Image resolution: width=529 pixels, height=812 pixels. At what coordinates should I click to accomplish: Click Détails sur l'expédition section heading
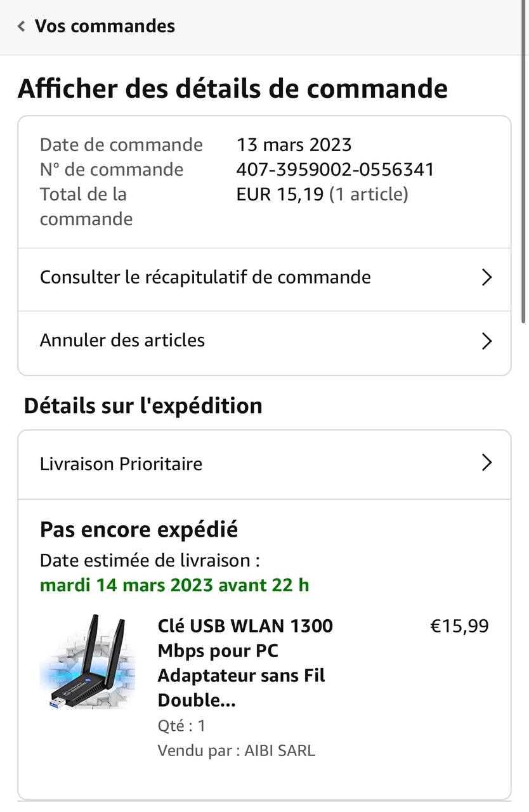coord(143,405)
